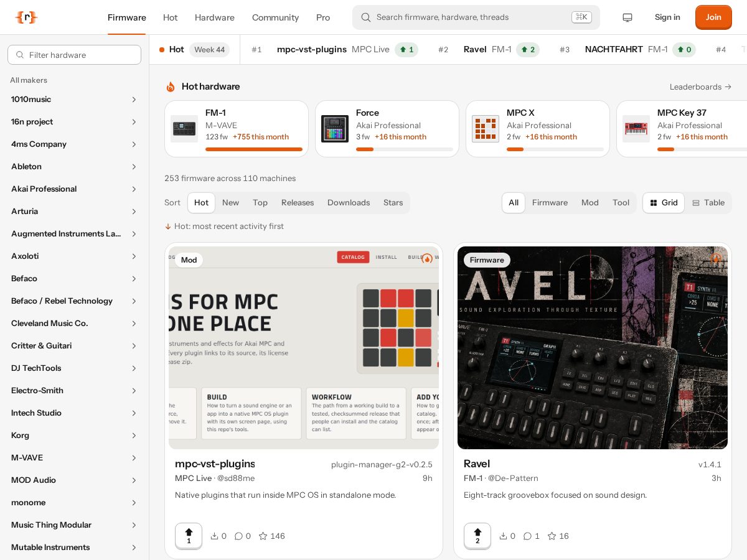747x560 pixels.
Task: Filter by Tool type
Action: click(x=621, y=203)
